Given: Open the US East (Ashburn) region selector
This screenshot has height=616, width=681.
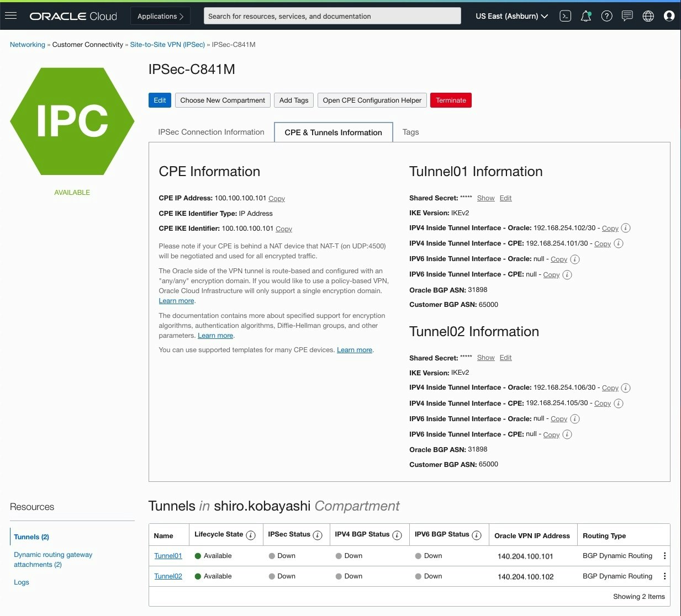Looking at the screenshot, I should (511, 16).
